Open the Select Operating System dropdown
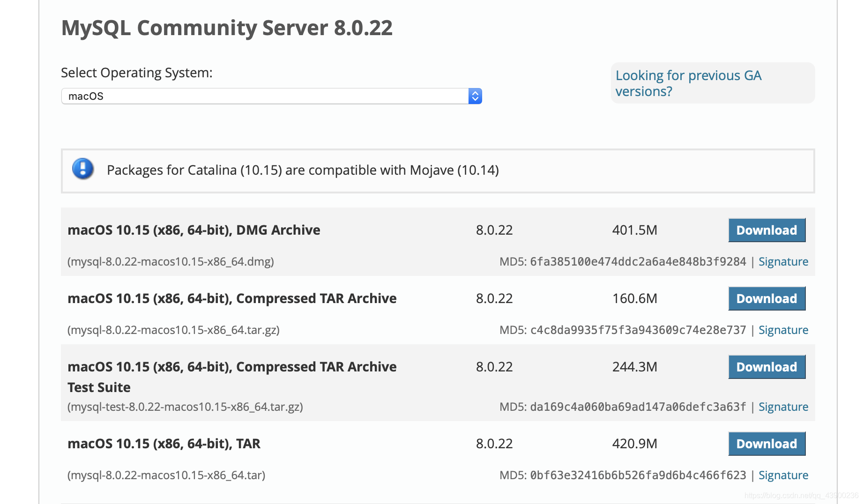The image size is (863, 504). [272, 96]
